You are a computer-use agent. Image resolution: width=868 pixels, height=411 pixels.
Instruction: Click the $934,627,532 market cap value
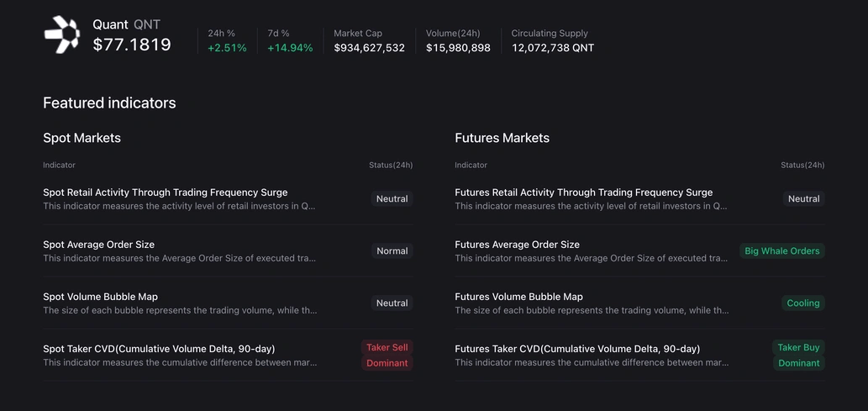point(369,48)
